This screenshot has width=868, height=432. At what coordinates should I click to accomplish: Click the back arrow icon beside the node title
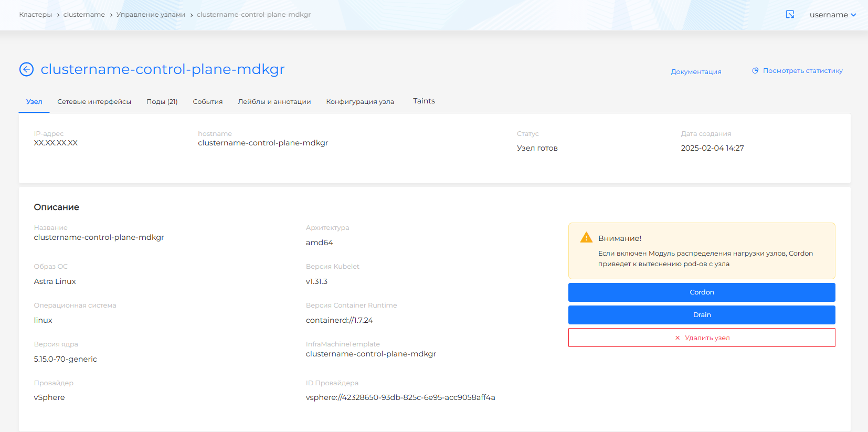[26, 69]
